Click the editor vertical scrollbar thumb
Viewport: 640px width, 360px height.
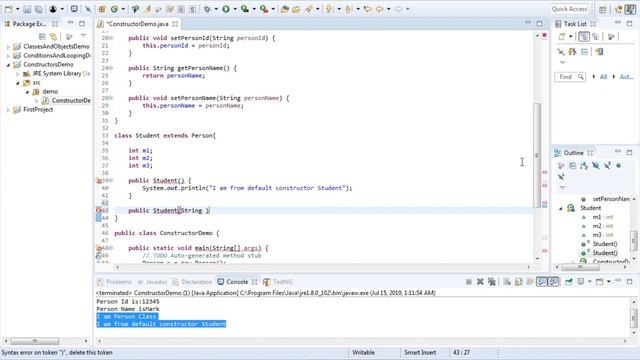[x=537, y=155]
